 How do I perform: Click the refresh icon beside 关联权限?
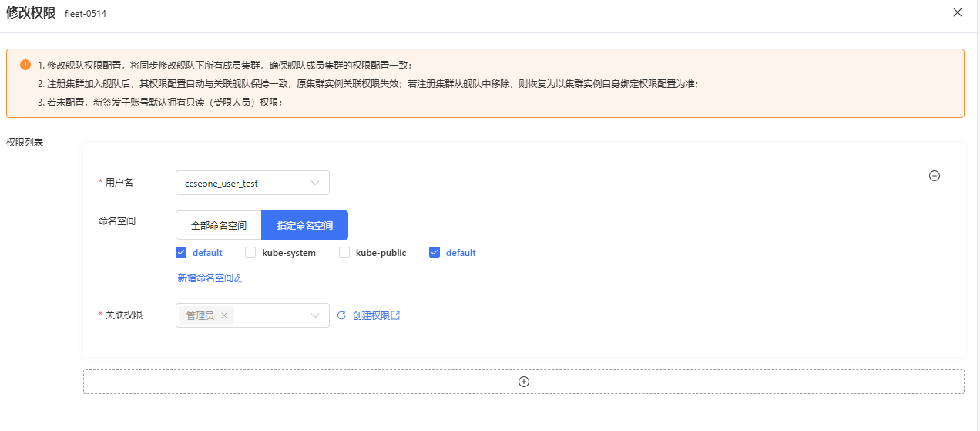point(341,315)
